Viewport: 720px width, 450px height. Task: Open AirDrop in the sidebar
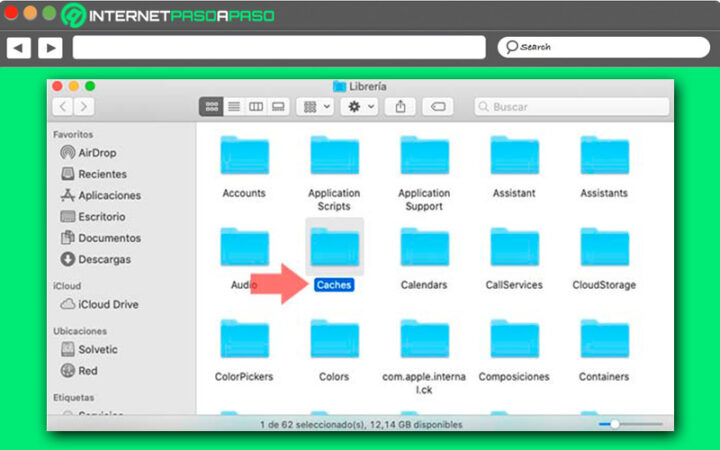96,152
